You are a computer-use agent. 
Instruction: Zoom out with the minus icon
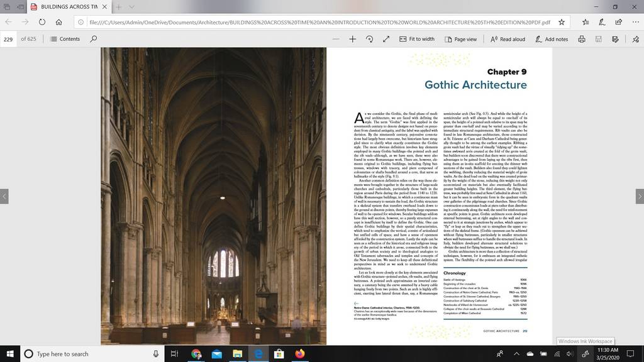(336, 39)
